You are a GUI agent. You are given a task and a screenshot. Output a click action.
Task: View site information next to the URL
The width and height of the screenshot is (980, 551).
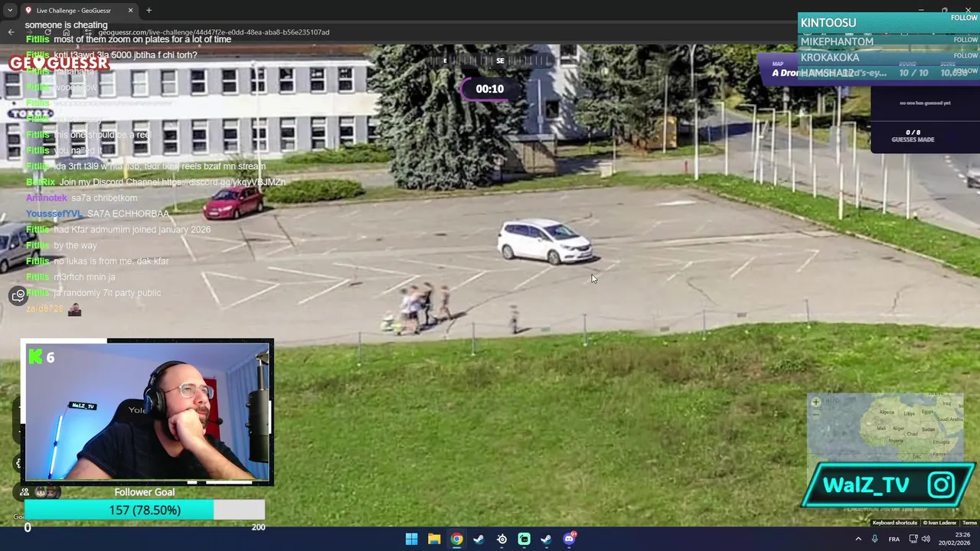[x=90, y=32]
